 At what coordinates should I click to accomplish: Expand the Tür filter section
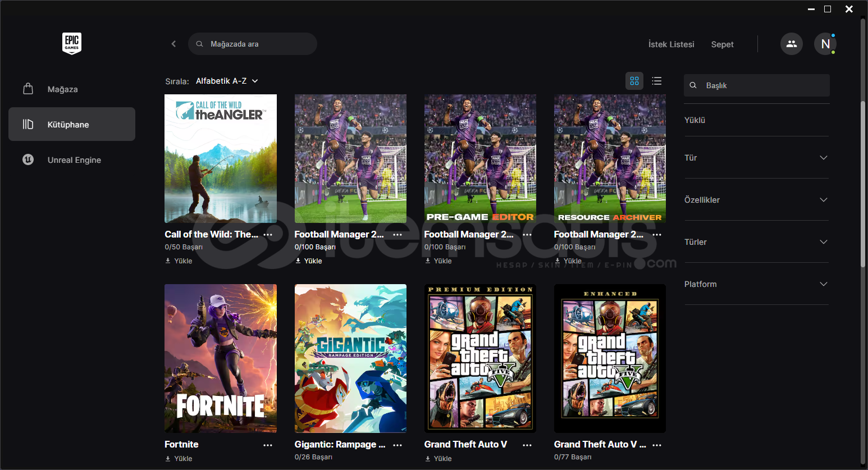756,158
